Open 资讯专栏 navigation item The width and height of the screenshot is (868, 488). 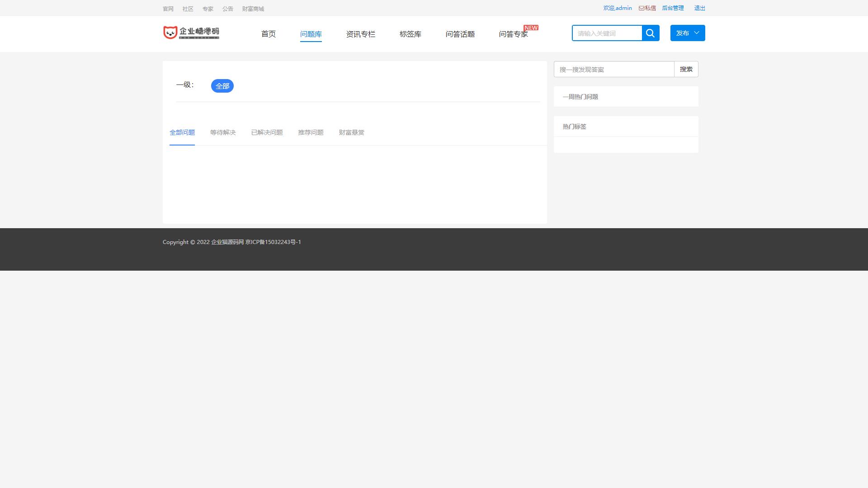click(x=360, y=34)
